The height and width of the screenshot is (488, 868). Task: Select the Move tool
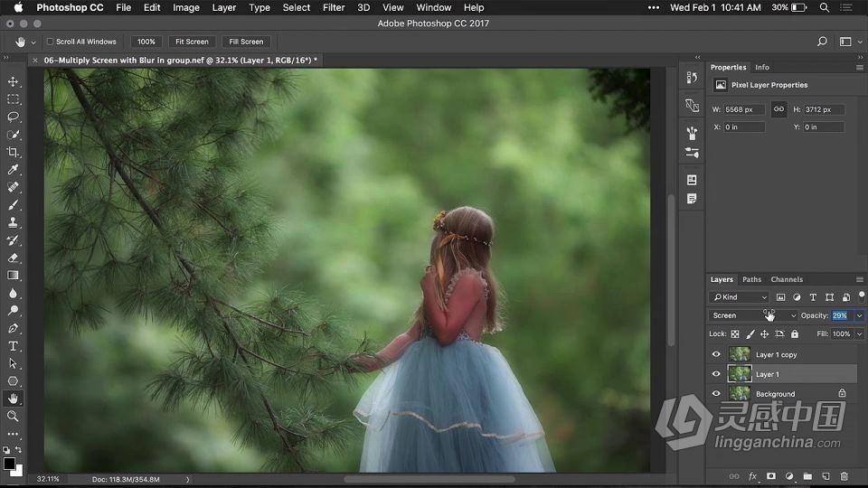(x=13, y=82)
